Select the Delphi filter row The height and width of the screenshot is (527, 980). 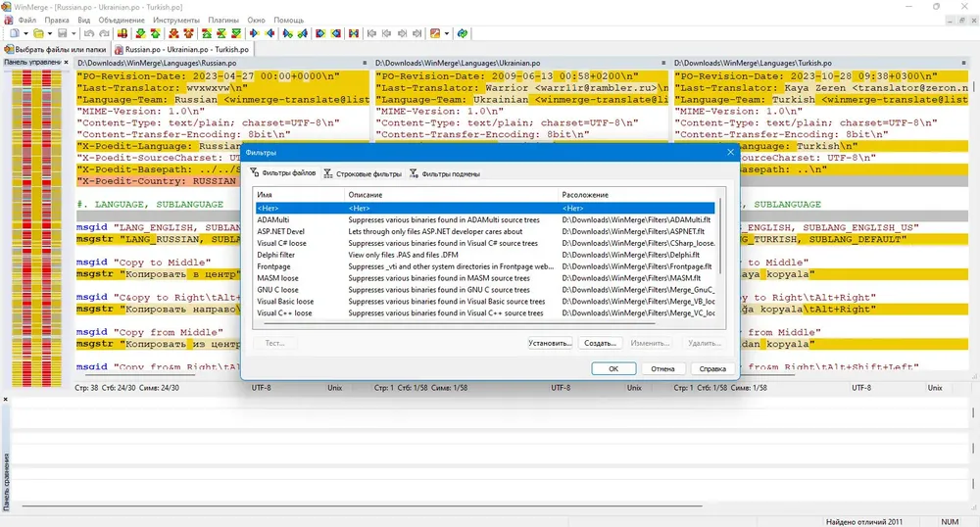(x=485, y=255)
